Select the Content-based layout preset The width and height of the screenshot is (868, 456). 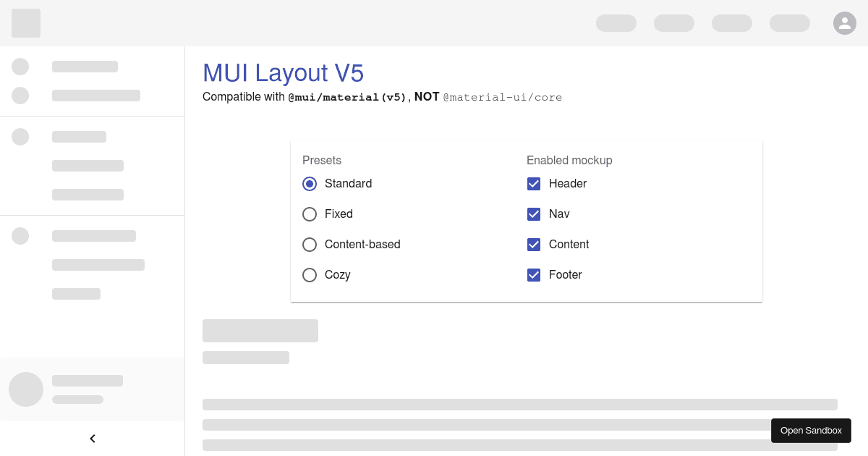[310, 245]
